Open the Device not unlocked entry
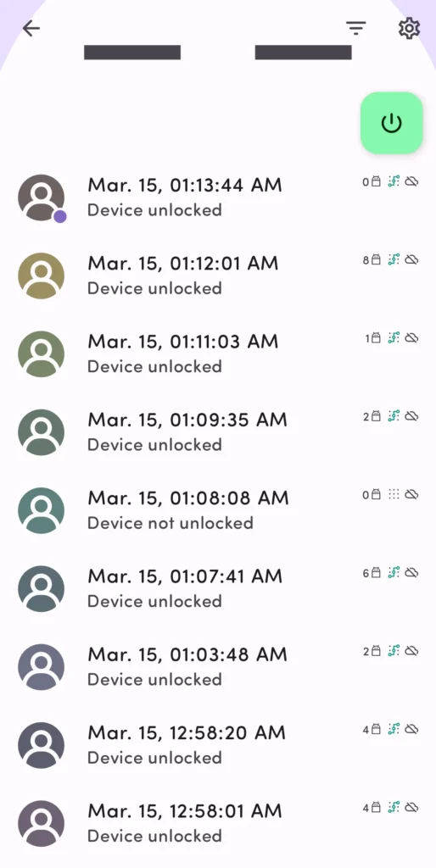Viewport: 436px width, 868px height. (x=218, y=510)
